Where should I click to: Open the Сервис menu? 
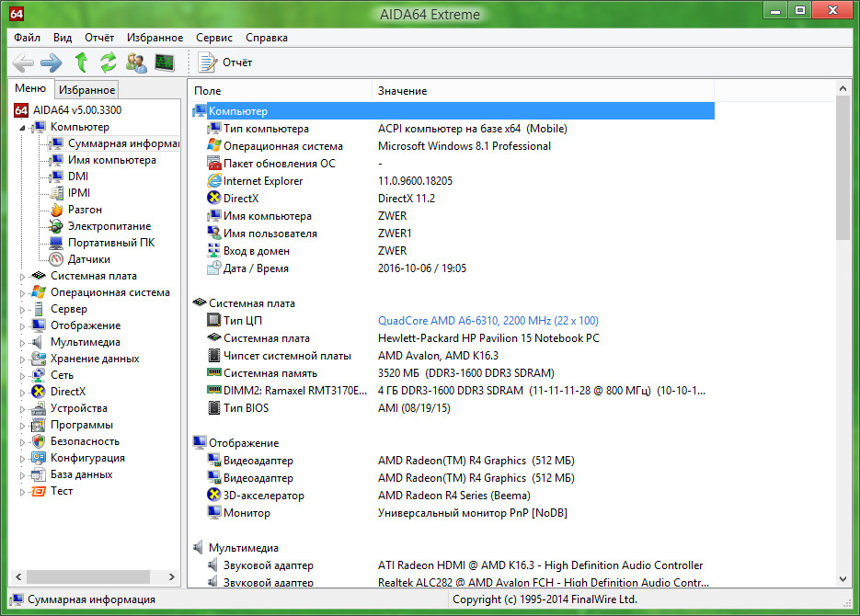214,38
